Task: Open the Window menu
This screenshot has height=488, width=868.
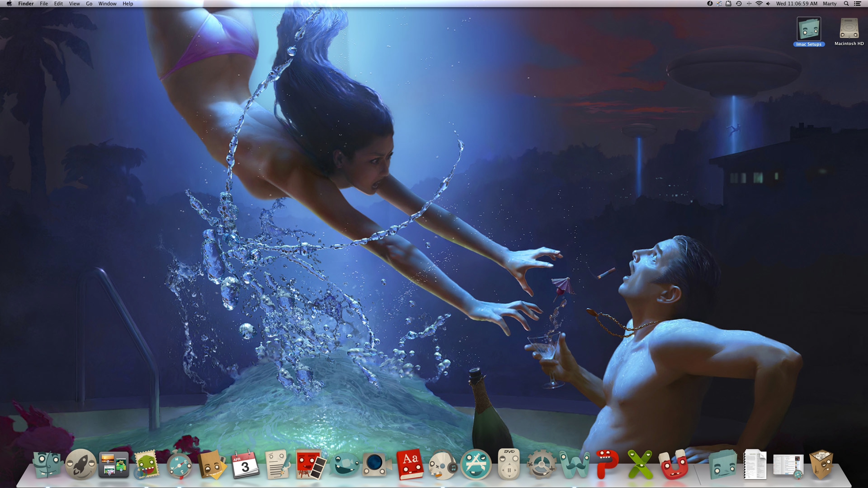Action: (107, 4)
